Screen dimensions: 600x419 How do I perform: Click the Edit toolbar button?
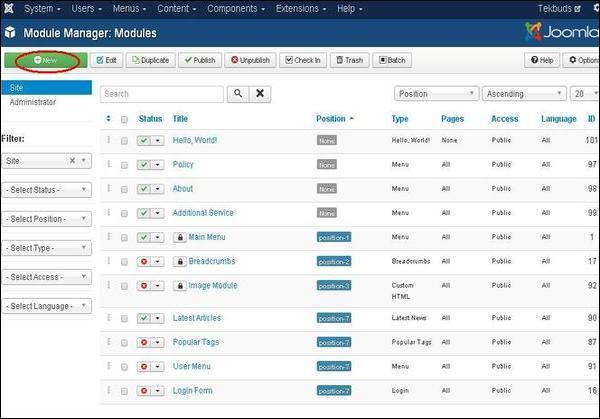(x=106, y=60)
